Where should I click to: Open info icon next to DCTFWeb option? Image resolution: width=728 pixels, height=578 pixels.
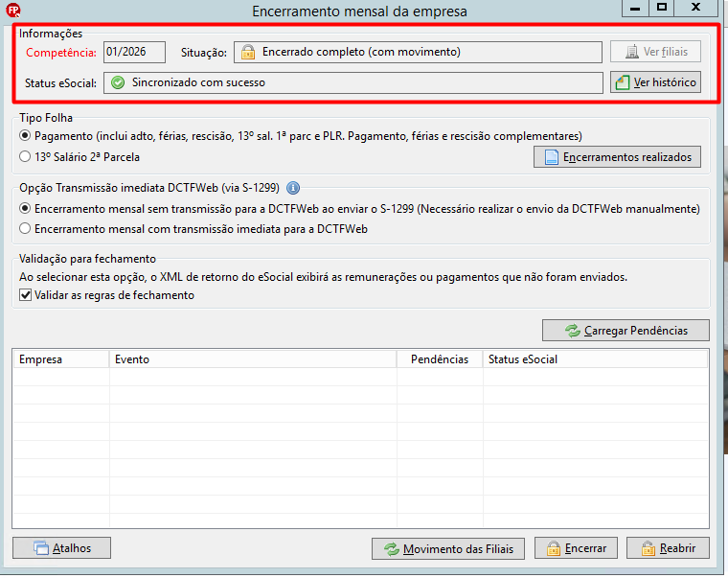coord(293,188)
